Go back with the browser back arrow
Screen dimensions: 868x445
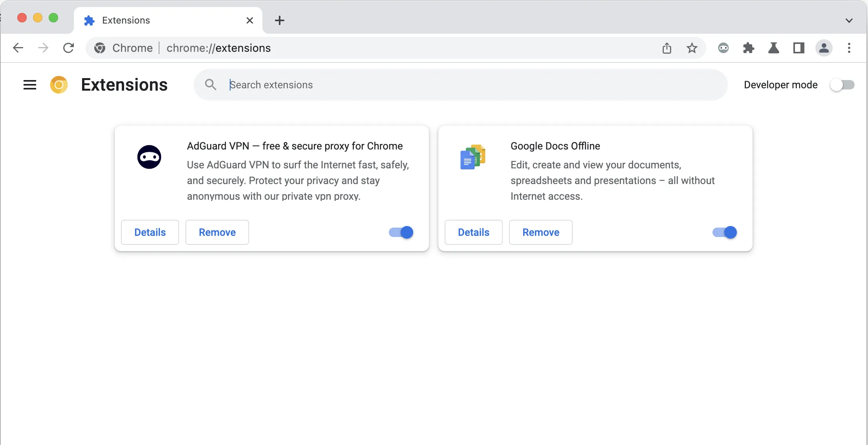coord(18,48)
